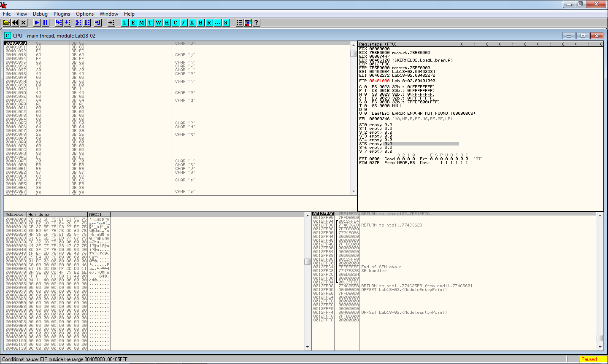The height and width of the screenshot is (364, 608).
Task: Click the Trace into toolbar icon
Action: 78,23
